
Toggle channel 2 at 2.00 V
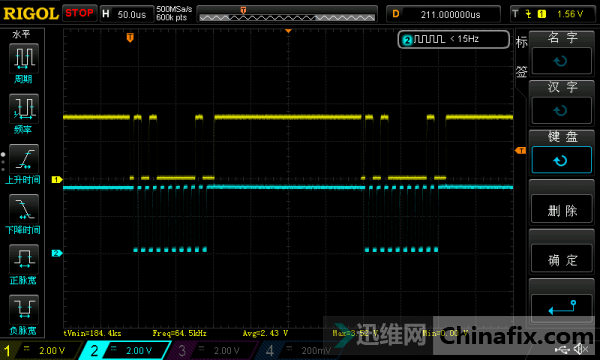coord(125,350)
